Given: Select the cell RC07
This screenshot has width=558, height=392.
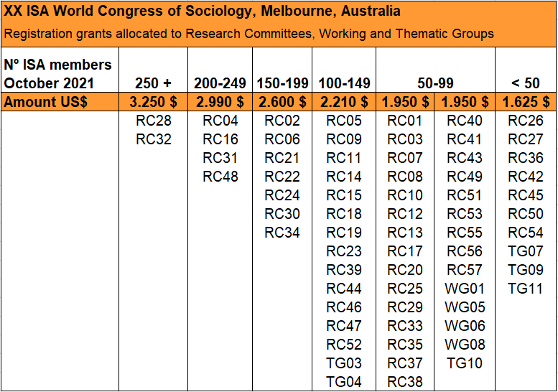Looking at the screenshot, I should (x=405, y=158).
